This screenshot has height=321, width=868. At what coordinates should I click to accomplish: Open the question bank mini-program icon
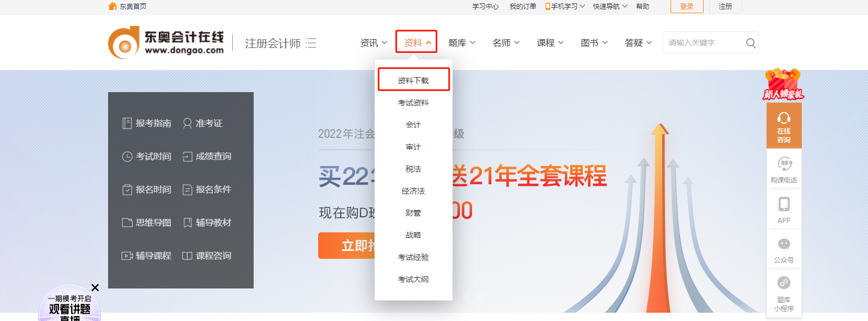pos(784,283)
